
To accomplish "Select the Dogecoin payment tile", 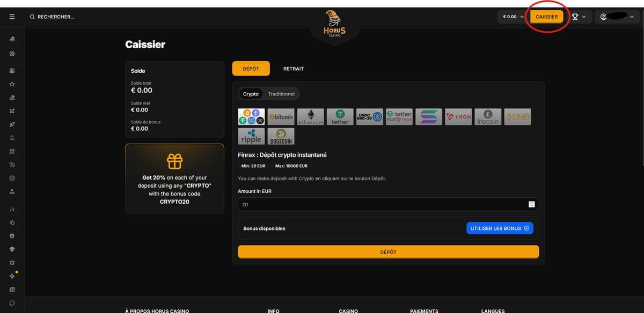I will [x=281, y=136].
